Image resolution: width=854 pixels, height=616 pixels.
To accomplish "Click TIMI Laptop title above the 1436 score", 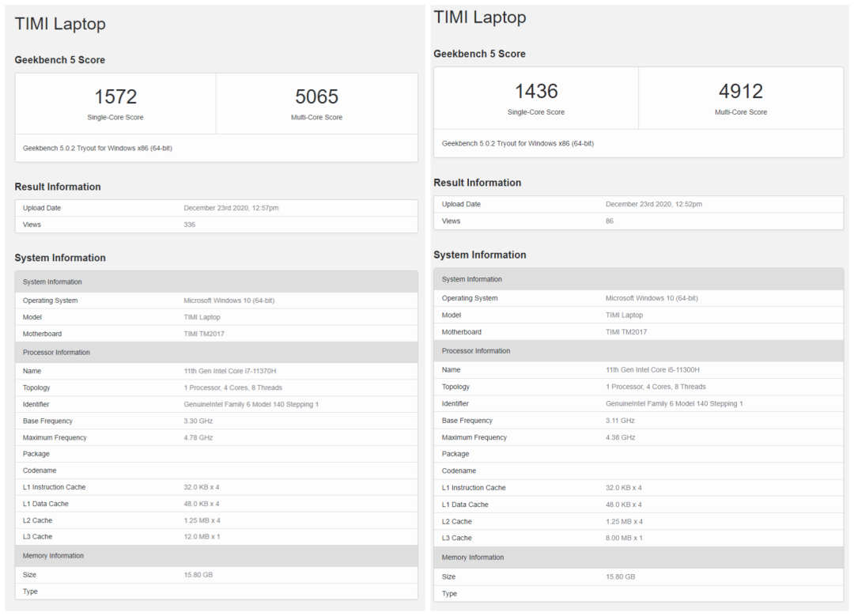I will [x=479, y=17].
